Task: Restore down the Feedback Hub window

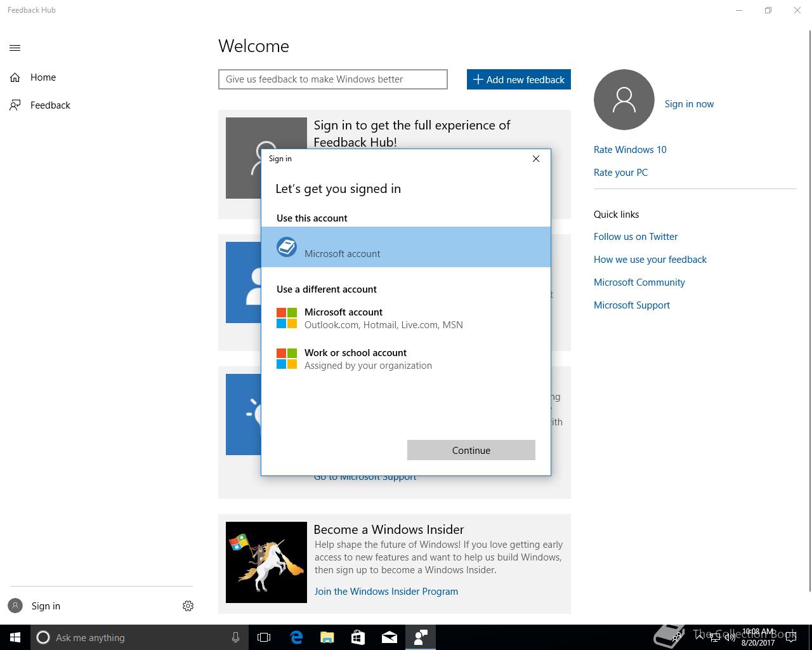Action: point(768,10)
